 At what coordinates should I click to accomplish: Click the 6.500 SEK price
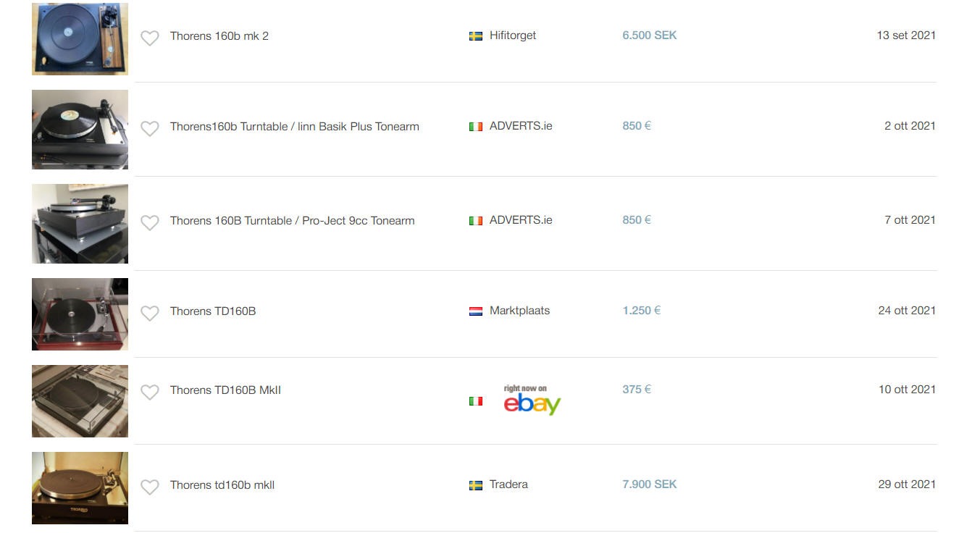(650, 35)
